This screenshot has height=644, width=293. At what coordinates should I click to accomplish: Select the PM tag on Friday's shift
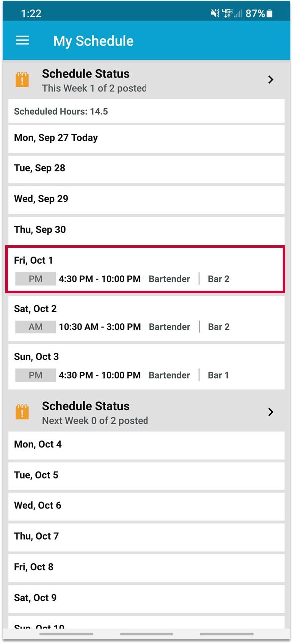point(36,279)
